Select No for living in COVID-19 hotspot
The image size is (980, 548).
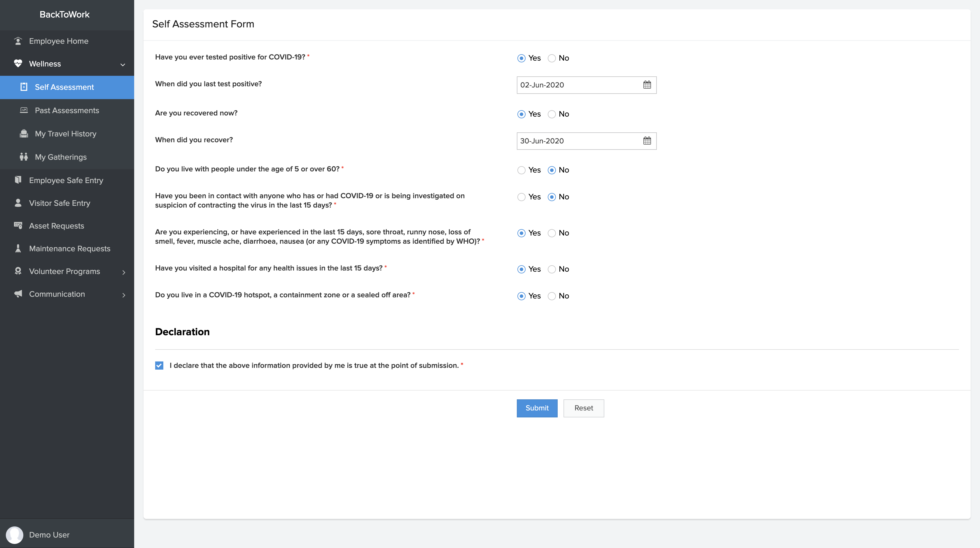click(552, 296)
